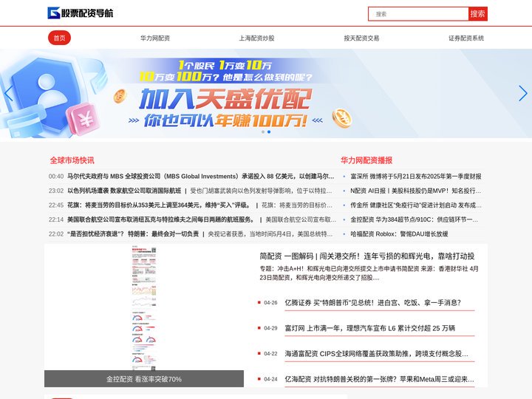532x399 pixels.
Task: Open the 华力网配资 nav item
Action: (155, 38)
